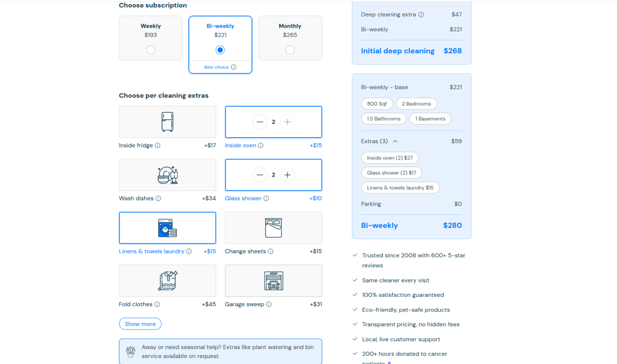Image resolution: width=617 pixels, height=364 pixels.
Task: Click the Glass shower extra label
Action: pyautogui.click(x=243, y=198)
